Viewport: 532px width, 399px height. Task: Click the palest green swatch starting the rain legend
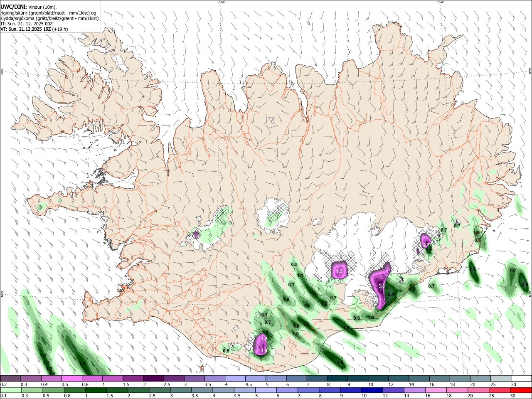(x=11, y=390)
